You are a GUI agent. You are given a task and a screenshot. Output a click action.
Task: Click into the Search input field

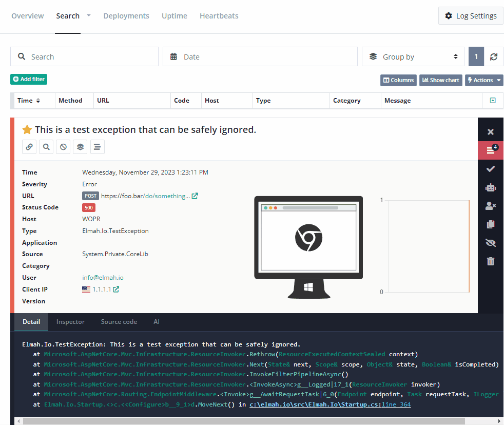pos(85,57)
